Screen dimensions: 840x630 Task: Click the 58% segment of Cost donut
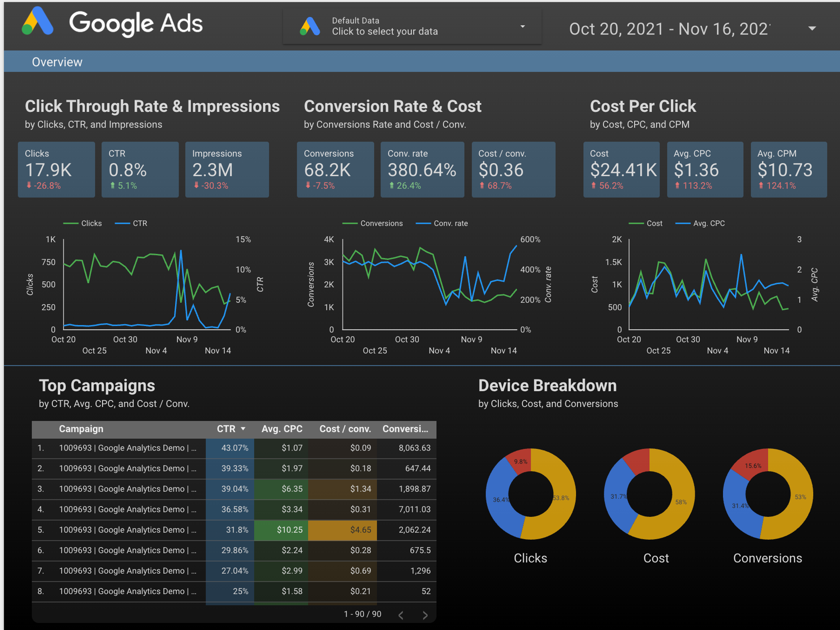tap(680, 502)
